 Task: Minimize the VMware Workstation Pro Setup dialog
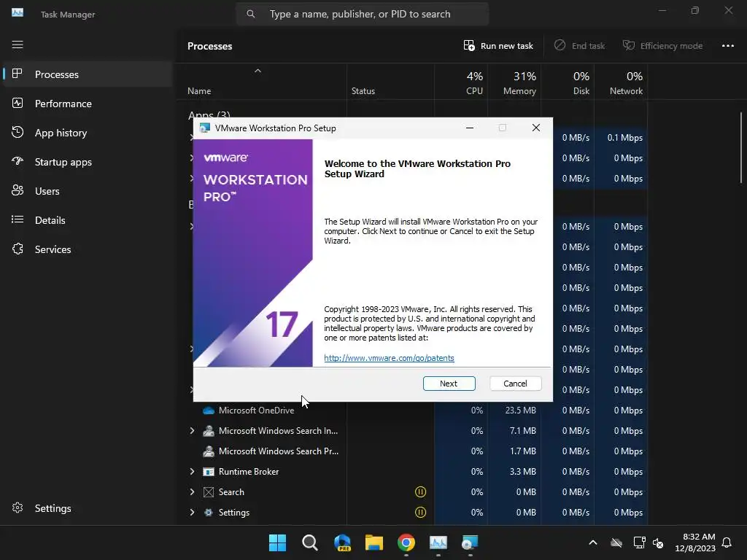pyautogui.click(x=470, y=128)
